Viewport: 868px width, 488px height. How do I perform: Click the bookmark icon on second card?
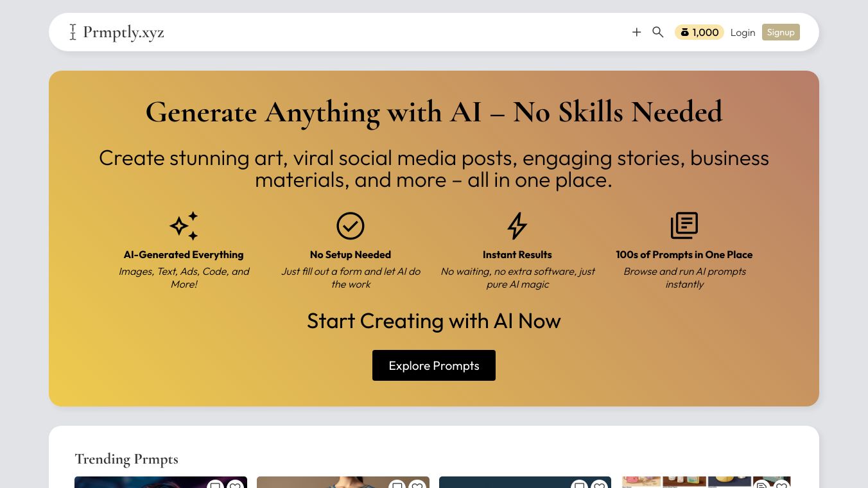click(397, 485)
